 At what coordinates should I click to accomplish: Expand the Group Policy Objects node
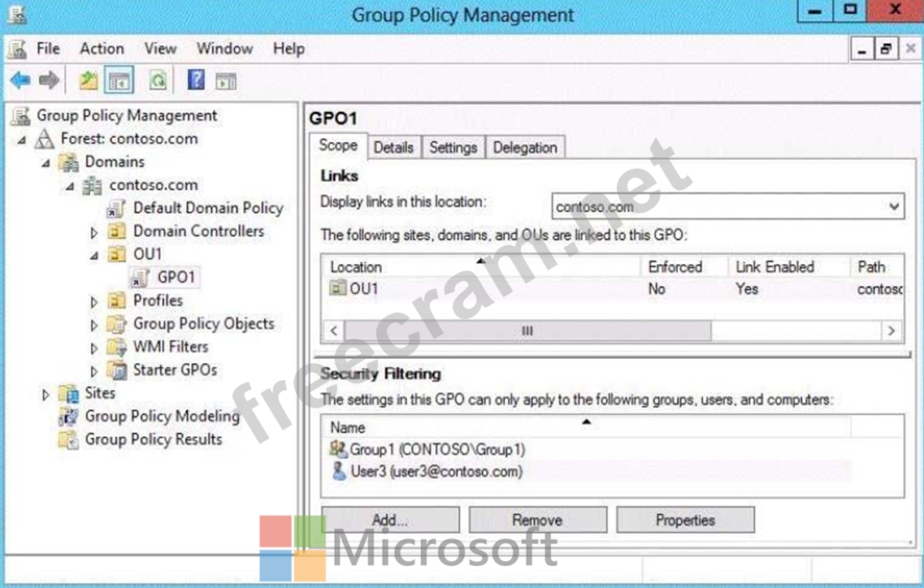[x=93, y=325]
